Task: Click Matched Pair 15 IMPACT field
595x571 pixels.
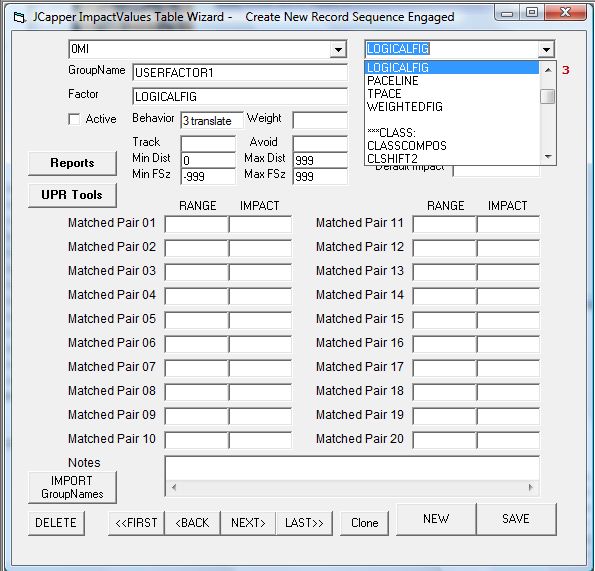Action: (508, 320)
